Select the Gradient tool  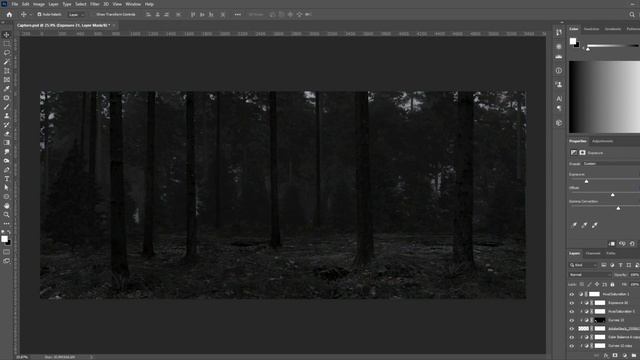click(7, 143)
